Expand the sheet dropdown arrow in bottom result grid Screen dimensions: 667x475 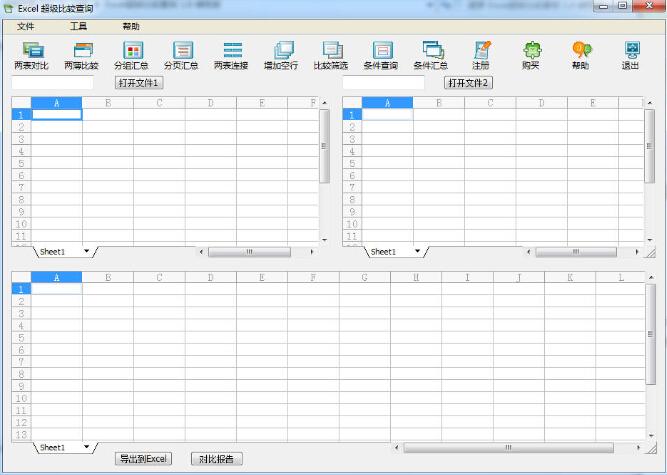point(87,447)
